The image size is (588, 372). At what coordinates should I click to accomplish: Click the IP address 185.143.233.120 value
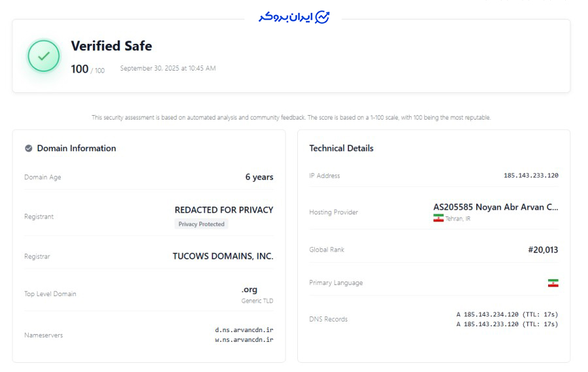pos(531,176)
